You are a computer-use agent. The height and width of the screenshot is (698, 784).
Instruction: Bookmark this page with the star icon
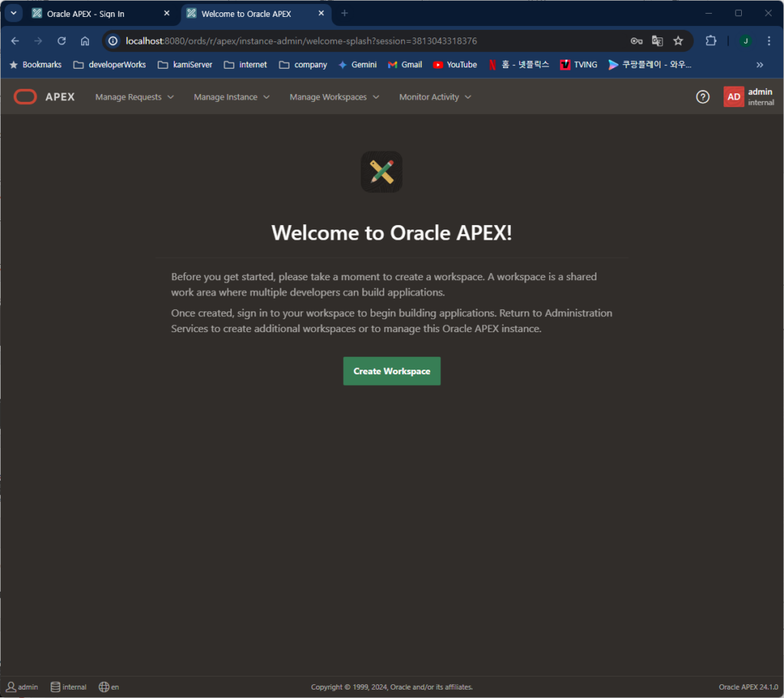[x=678, y=41]
